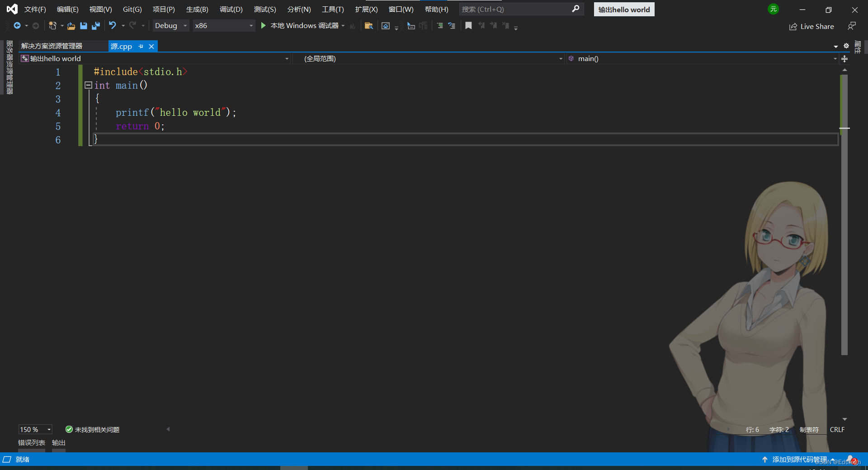Open the 工具(T) menu
This screenshot has width=868, height=470.
(333, 9)
